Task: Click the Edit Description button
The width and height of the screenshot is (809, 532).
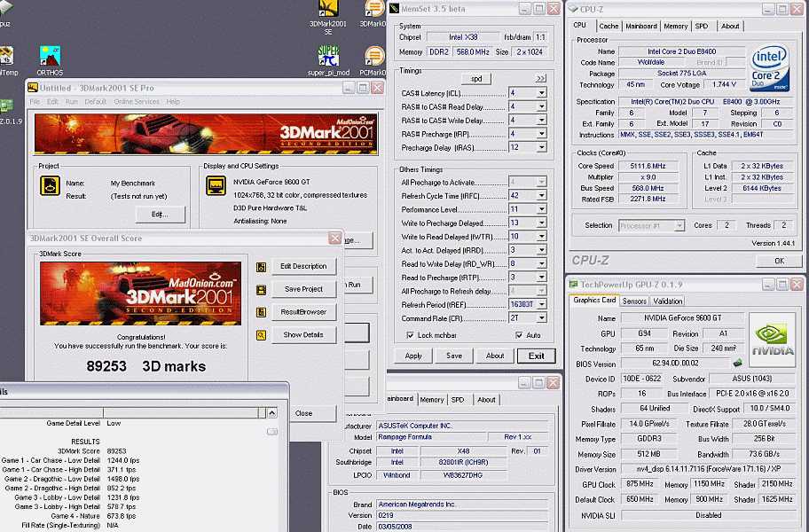Action: pyautogui.click(x=303, y=267)
